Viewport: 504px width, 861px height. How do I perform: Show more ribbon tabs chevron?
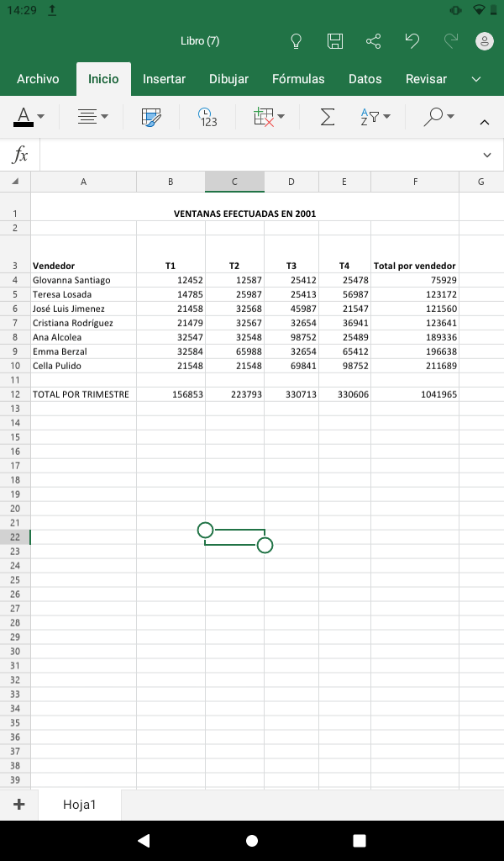coord(476,79)
